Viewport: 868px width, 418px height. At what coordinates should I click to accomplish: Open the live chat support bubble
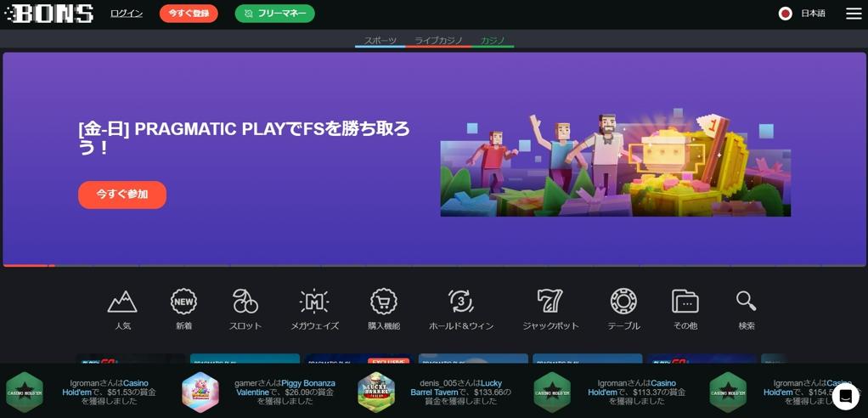pos(845,397)
